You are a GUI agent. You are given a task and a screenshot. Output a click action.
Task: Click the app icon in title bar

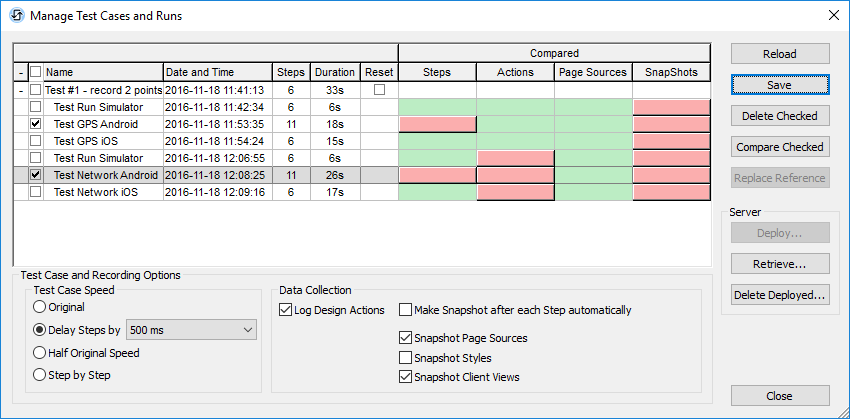point(15,15)
